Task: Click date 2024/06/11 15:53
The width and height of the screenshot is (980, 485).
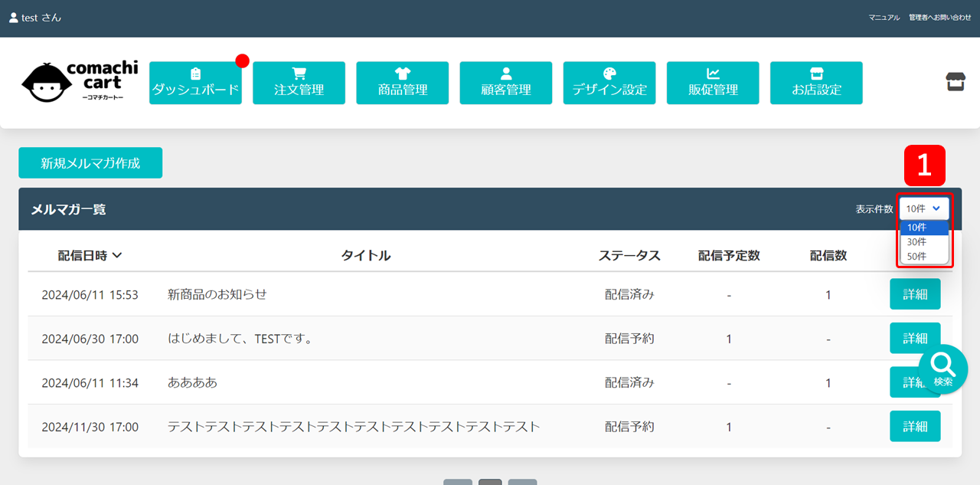Action: tap(90, 294)
